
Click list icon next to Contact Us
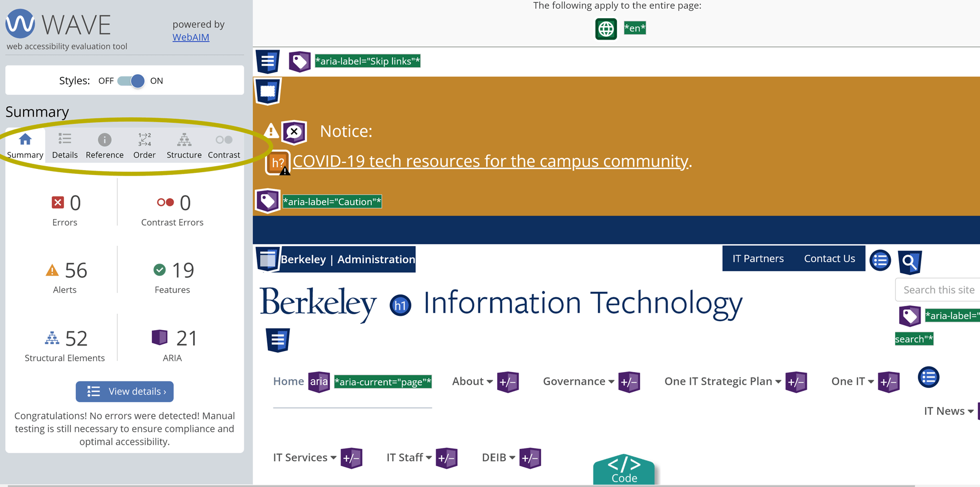click(x=880, y=260)
